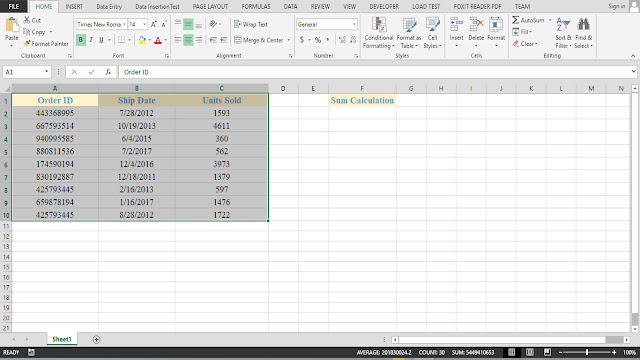This screenshot has width=640, height=360.
Task: Click the AutoSum sigma icon
Action: (516, 20)
